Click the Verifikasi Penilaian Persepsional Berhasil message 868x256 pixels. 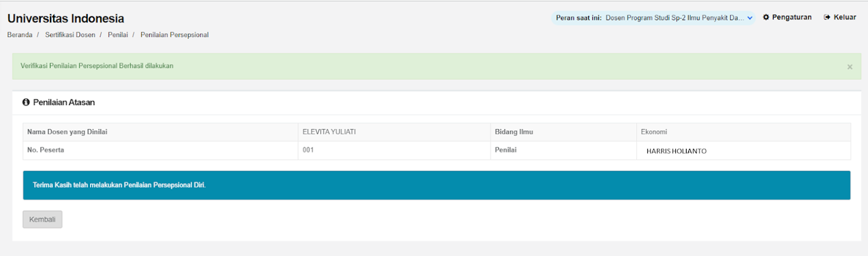pyautogui.click(x=97, y=66)
